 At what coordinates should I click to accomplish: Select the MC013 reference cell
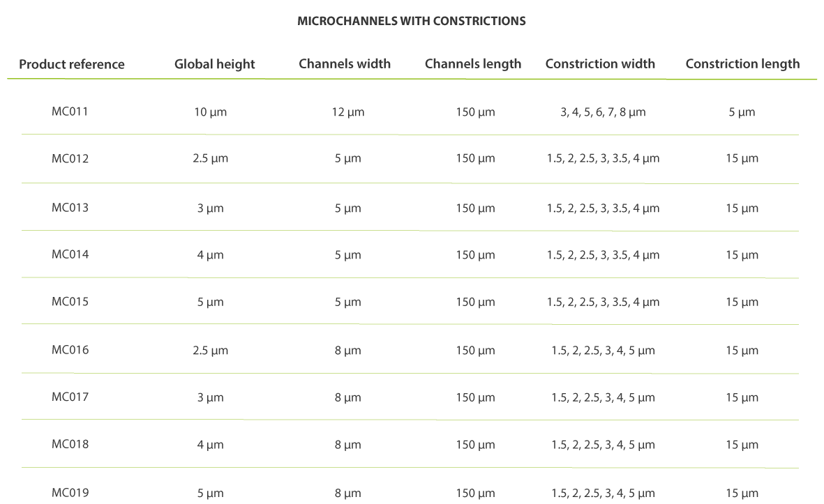tap(70, 207)
